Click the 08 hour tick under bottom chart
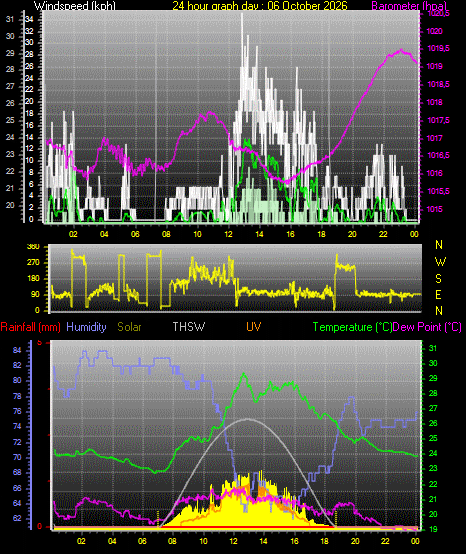This screenshot has width=466, height=554. [x=172, y=541]
